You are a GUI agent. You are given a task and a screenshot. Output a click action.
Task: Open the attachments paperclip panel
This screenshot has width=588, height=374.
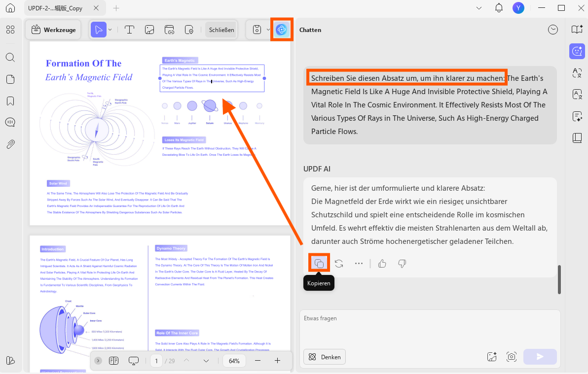coord(10,144)
